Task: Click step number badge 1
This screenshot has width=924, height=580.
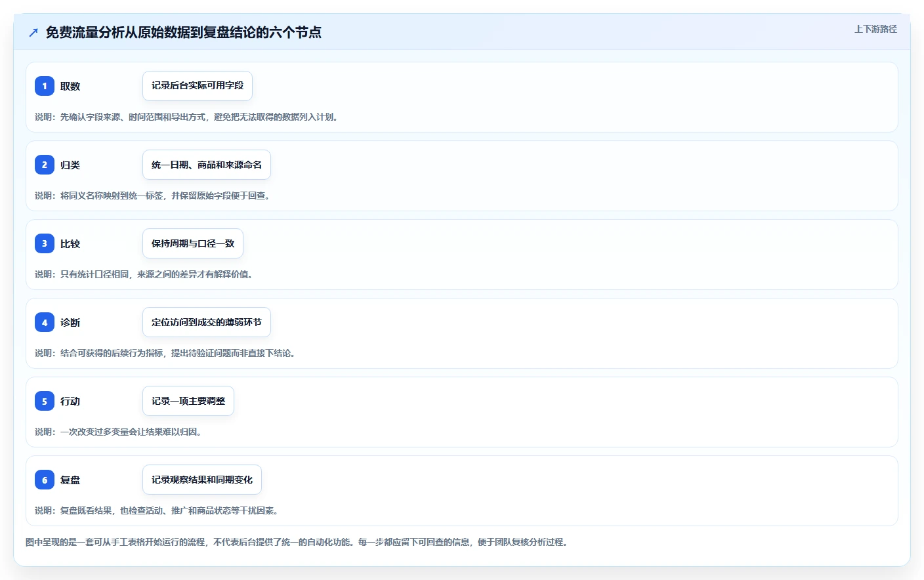Action: 45,86
